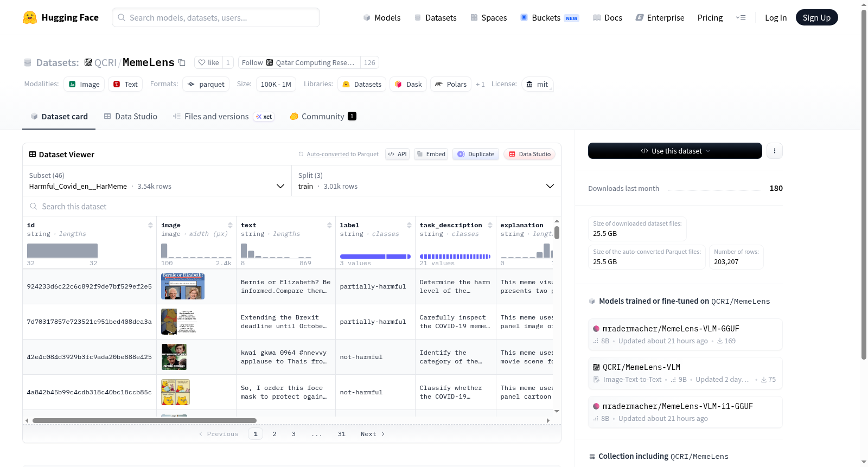Open the three-dot more options menu
This screenshot has height=467, width=868.
click(x=775, y=151)
